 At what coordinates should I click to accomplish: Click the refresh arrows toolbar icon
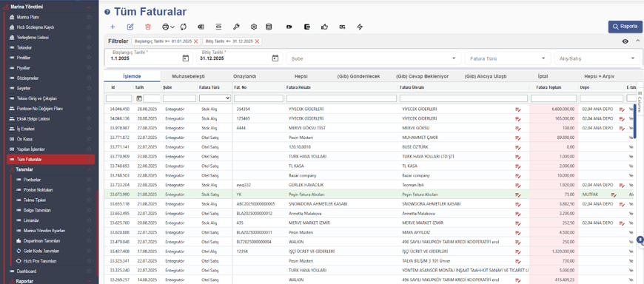point(183,27)
